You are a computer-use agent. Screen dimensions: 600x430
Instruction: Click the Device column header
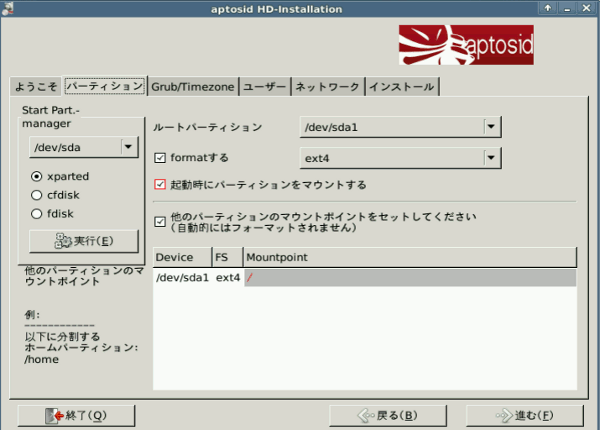click(182, 257)
